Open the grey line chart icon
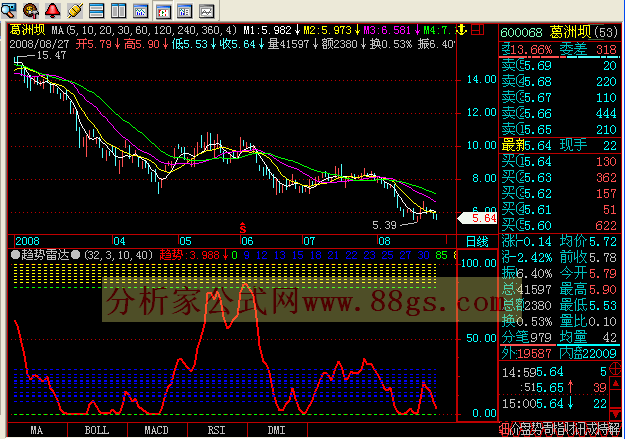The height and width of the screenshot is (439, 625). click(207, 11)
